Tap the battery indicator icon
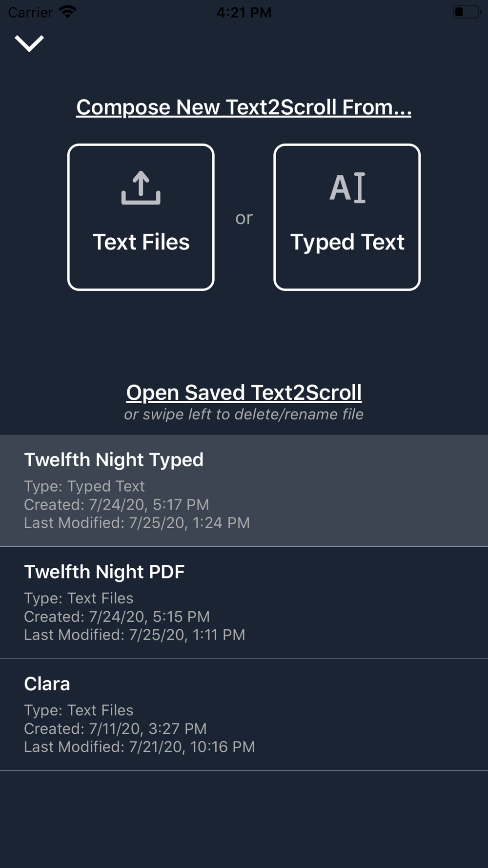Screen dimensions: 488x868 click(x=467, y=12)
